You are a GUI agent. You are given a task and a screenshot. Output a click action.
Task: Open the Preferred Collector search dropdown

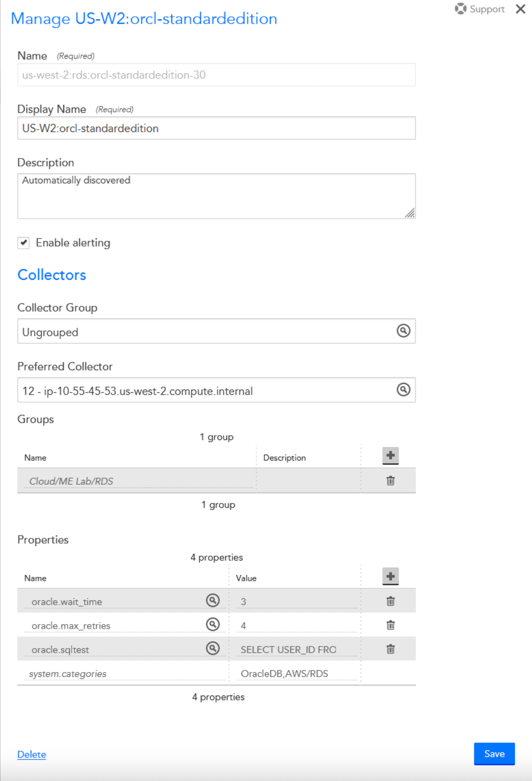[x=403, y=390]
